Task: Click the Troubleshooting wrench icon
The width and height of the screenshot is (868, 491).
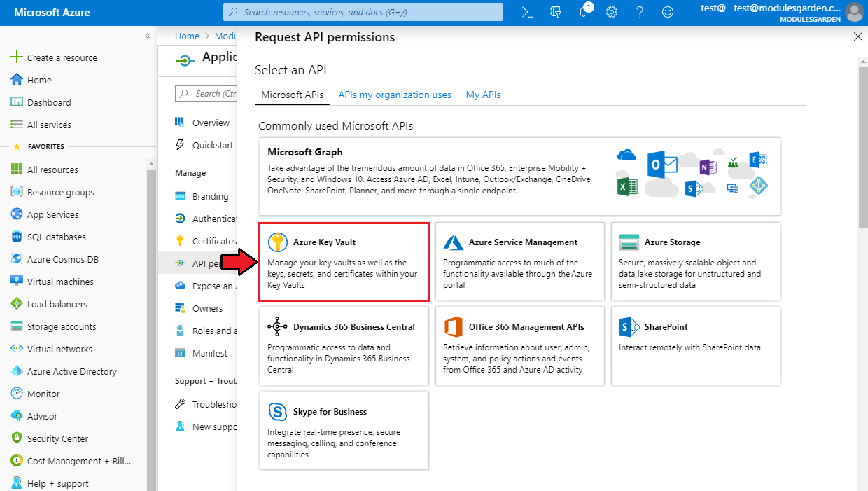Action: 180,404
